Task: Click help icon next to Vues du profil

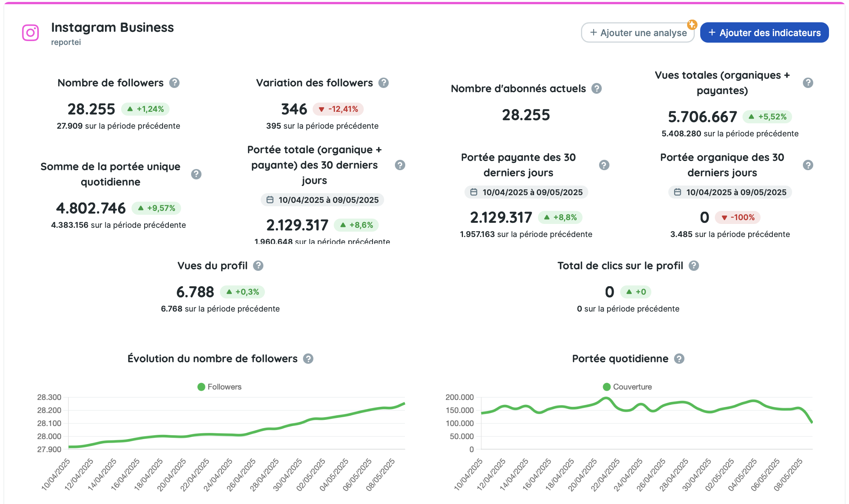Action: [x=258, y=266]
